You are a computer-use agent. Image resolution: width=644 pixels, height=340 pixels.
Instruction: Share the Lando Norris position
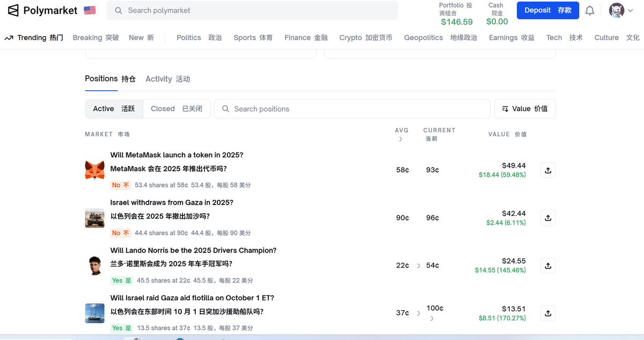click(x=548, y=265)
